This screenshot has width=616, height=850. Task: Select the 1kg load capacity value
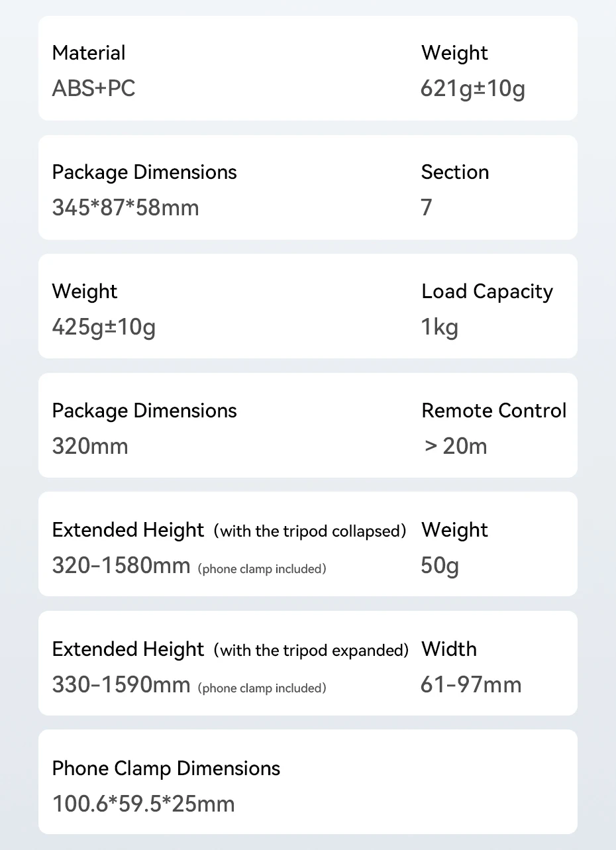[x=439, y=327]
